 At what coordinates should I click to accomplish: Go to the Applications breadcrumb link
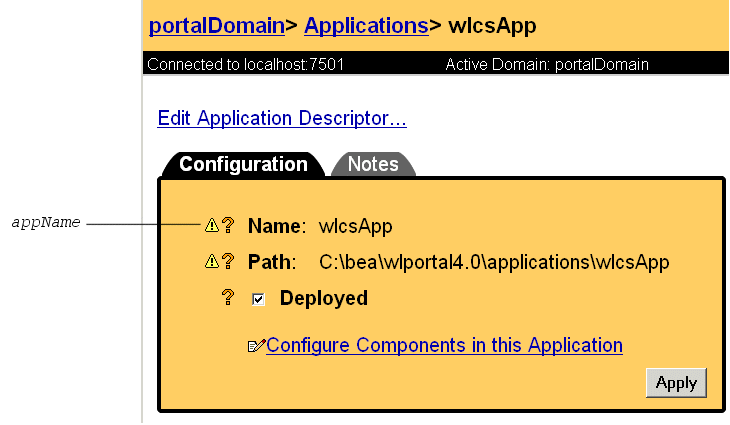[366, 26]
